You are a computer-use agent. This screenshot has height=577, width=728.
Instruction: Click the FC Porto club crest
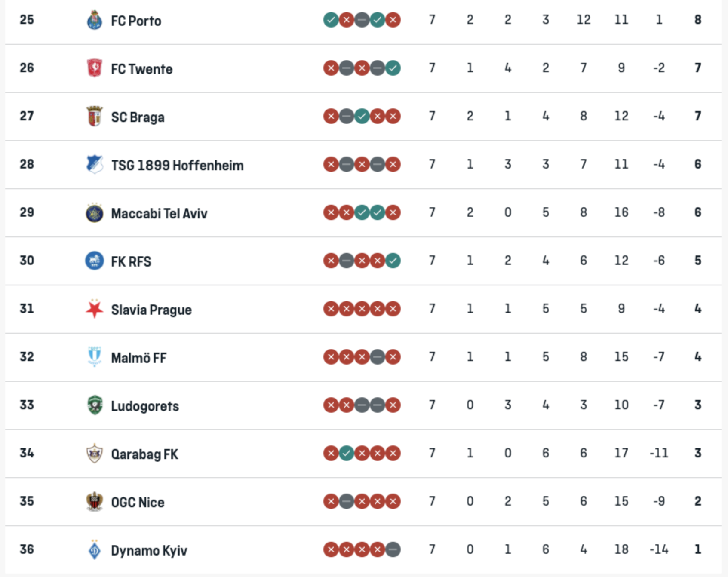pos(94,20)
